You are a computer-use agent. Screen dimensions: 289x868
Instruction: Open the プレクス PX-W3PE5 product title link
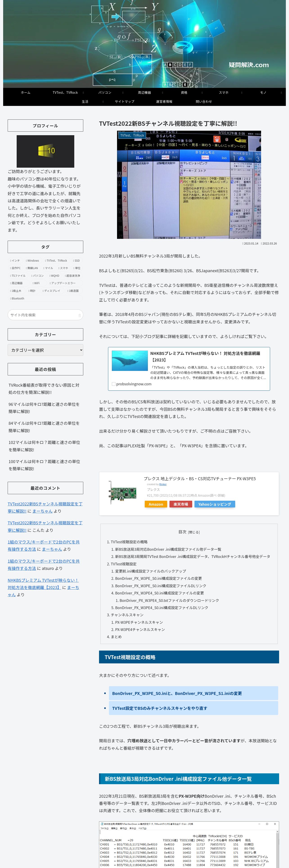click(199, 478)
